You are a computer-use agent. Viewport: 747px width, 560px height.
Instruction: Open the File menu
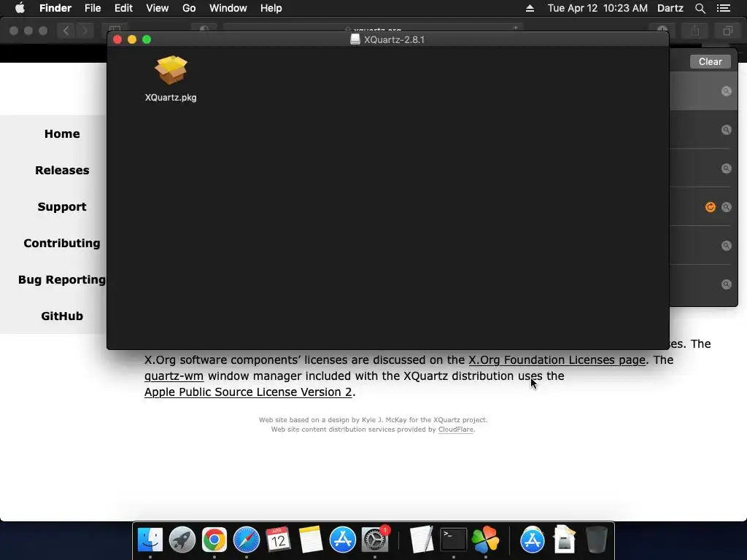point(93,8)
